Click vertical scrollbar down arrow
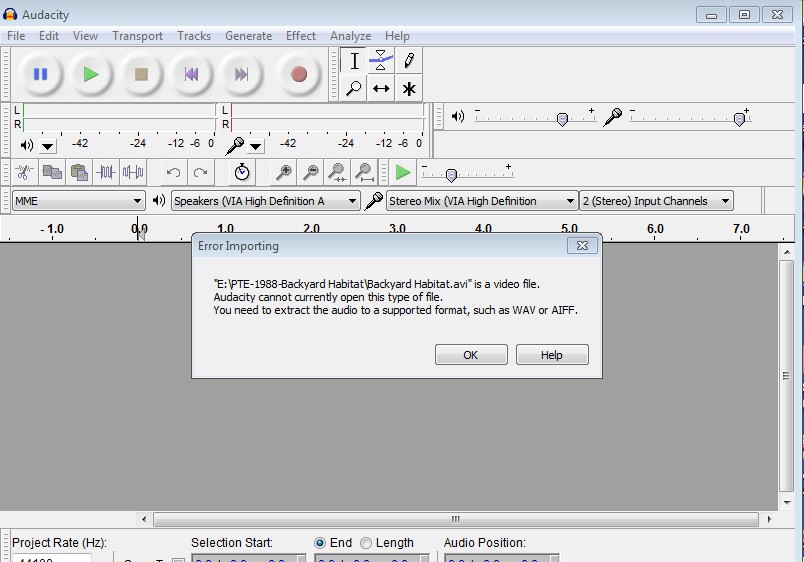804x562 pixels. coord(787,503)
